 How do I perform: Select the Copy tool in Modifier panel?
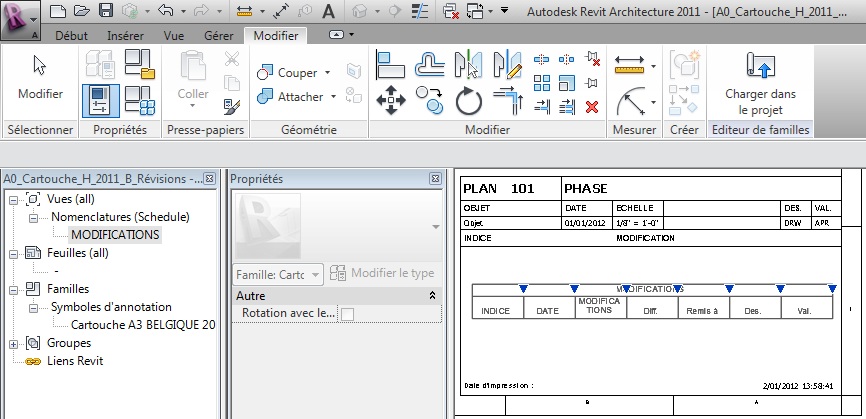coord(430,100)
